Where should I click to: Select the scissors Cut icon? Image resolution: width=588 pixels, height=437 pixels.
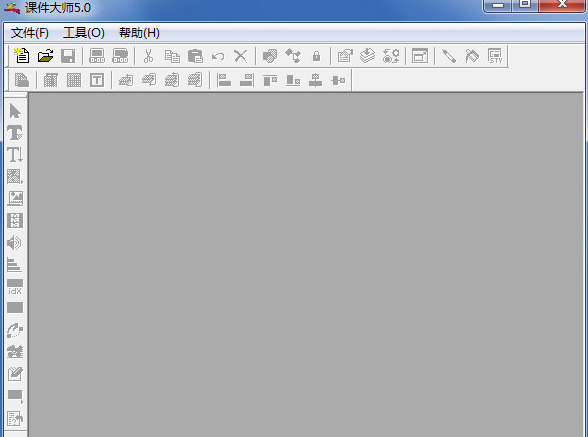click(148, 56)
